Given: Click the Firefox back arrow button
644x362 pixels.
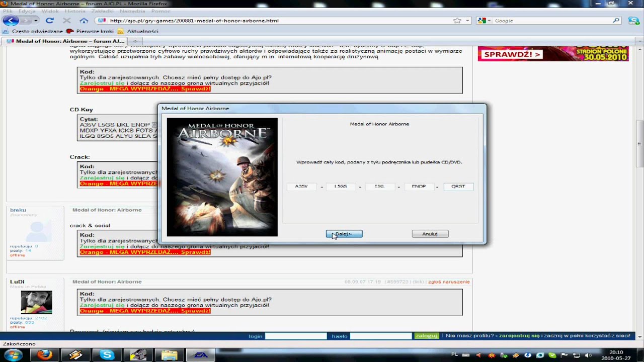Looking at the screenshot, I should (x=11, y=21).
